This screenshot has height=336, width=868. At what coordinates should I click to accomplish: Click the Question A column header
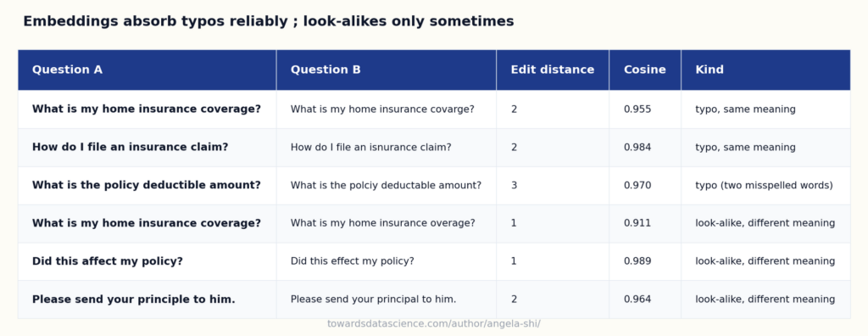[147, 70]
